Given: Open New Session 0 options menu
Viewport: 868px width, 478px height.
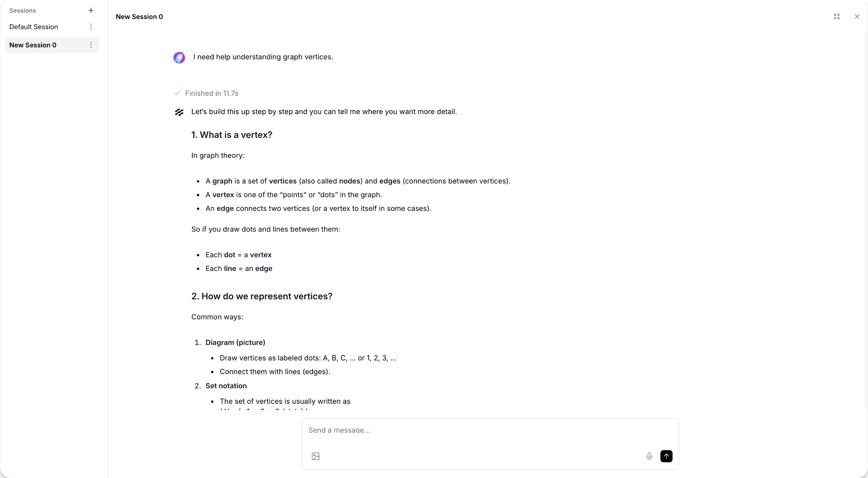Looking at the screenshot, I should point(91,45).
